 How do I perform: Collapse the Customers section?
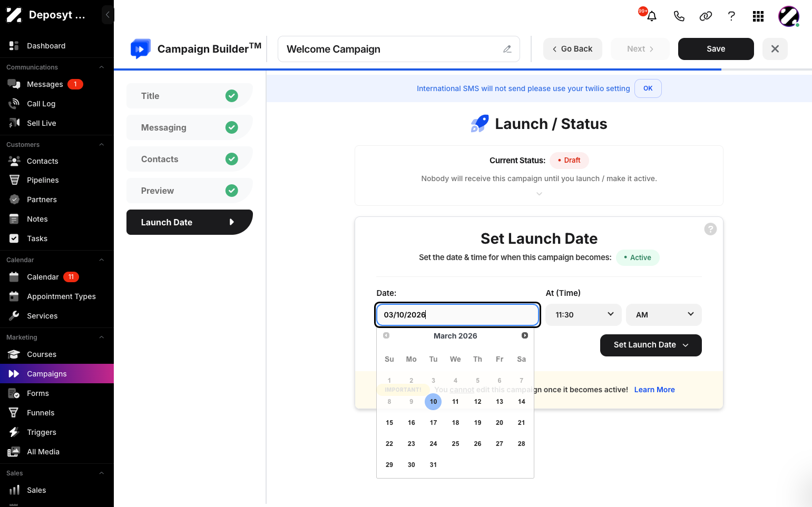102,144
